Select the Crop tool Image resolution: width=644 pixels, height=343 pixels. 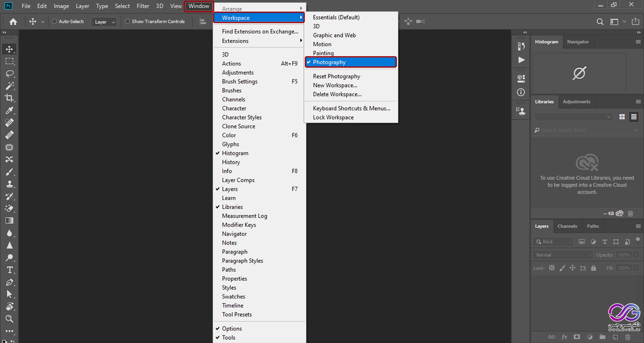(9, 98)
